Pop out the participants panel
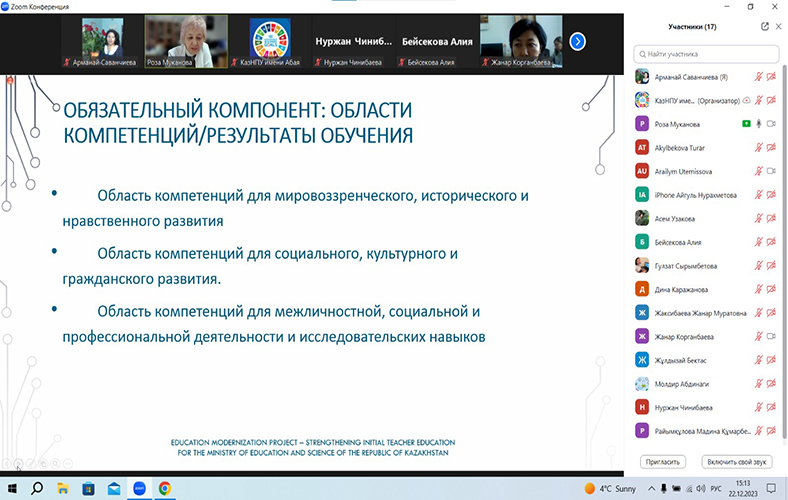This screenshot has height=500, width=788. pyautogui.click(x=765, y=27)
